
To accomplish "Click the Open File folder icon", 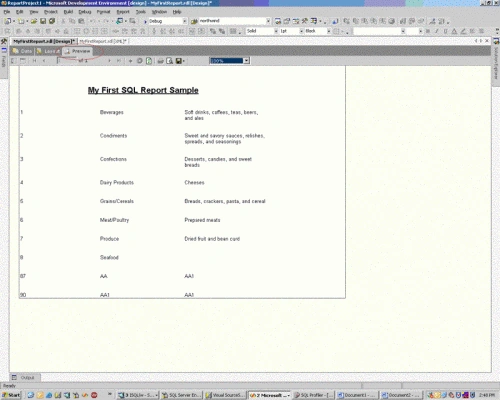I will tap(34, 21).
